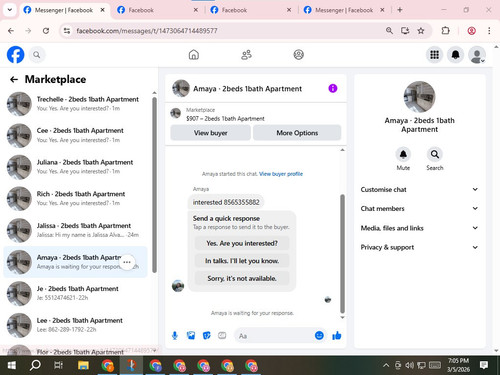Expand Media, files and links section
Viewport: 500px width, 375px height.
(419, 228)
